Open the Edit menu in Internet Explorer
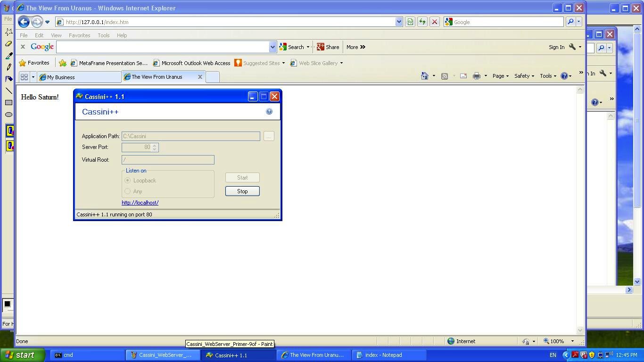The height and width of the screenshot is (362, 644). [39, 35]
